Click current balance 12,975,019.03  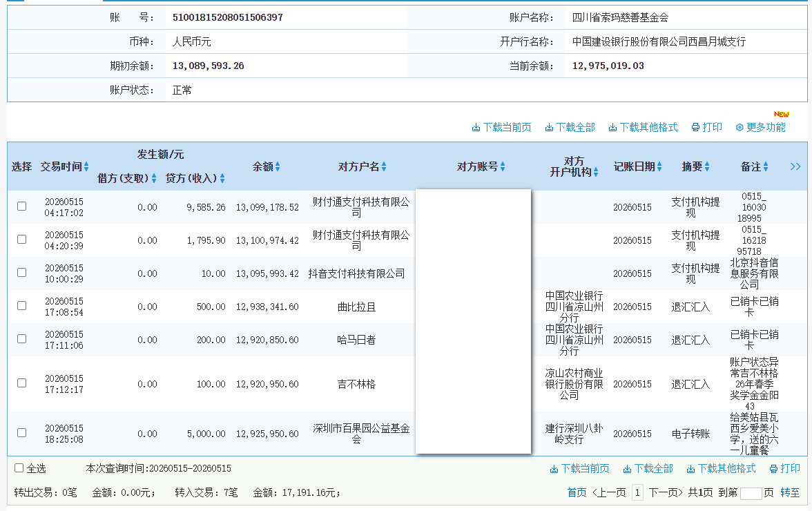(608, 66)
